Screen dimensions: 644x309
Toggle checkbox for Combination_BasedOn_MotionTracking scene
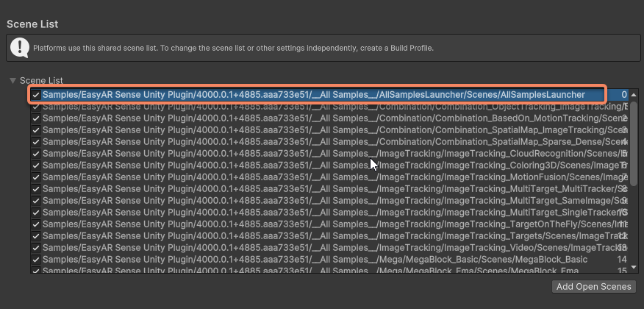pos(36,118)
